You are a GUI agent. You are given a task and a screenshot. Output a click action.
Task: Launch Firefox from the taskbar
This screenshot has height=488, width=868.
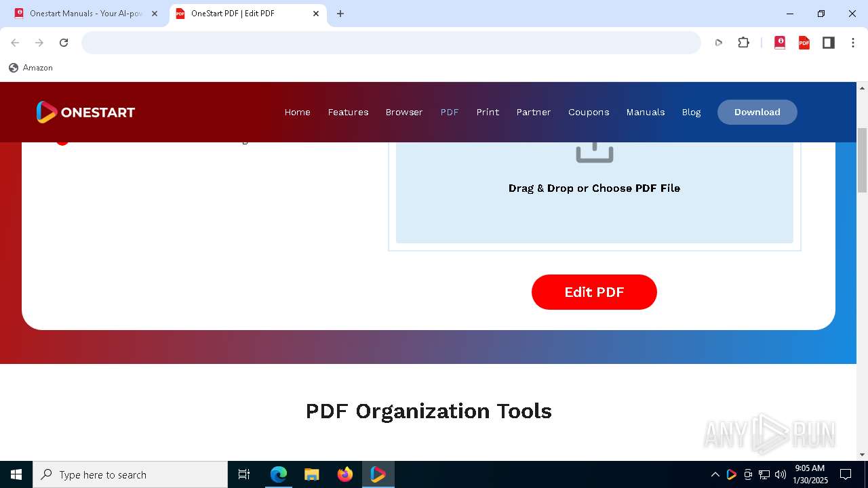coord(345,474)
